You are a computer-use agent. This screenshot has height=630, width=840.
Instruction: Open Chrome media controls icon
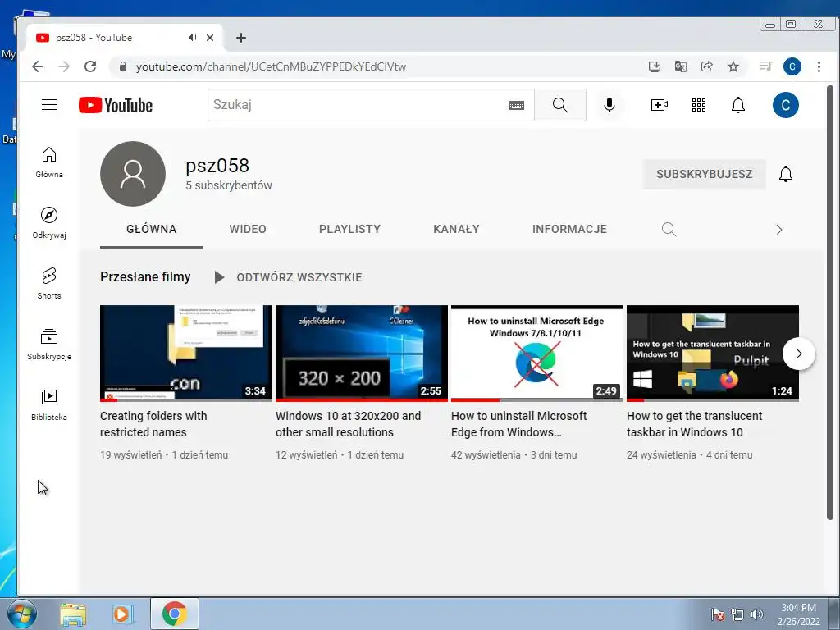765,67
